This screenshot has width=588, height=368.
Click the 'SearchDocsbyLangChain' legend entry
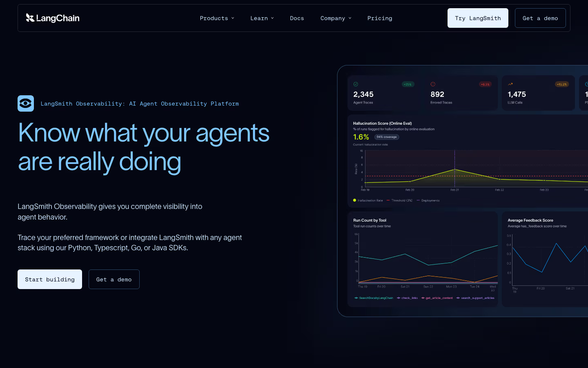point(374,298)
